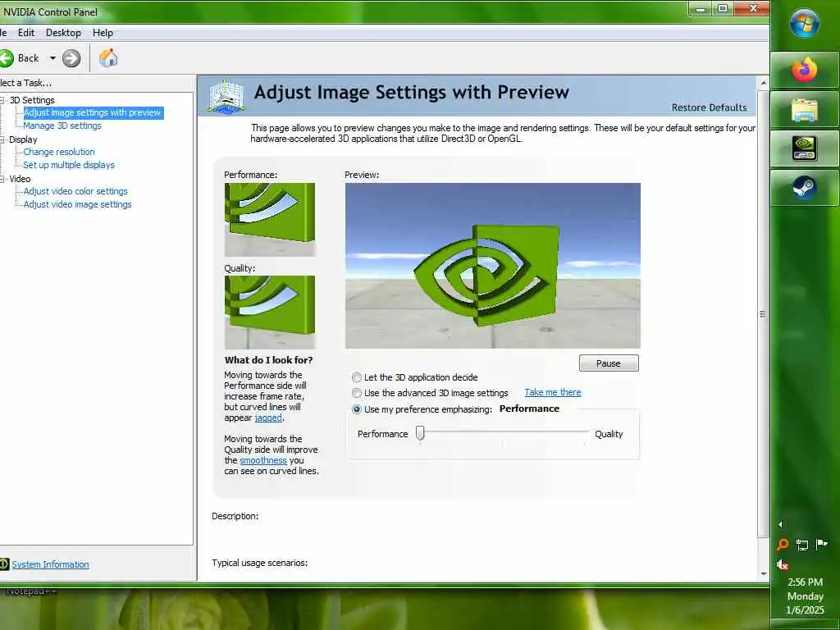Open Adjust video color settings
The width and height of the screenshot is (840, 630).
point(75,191)
